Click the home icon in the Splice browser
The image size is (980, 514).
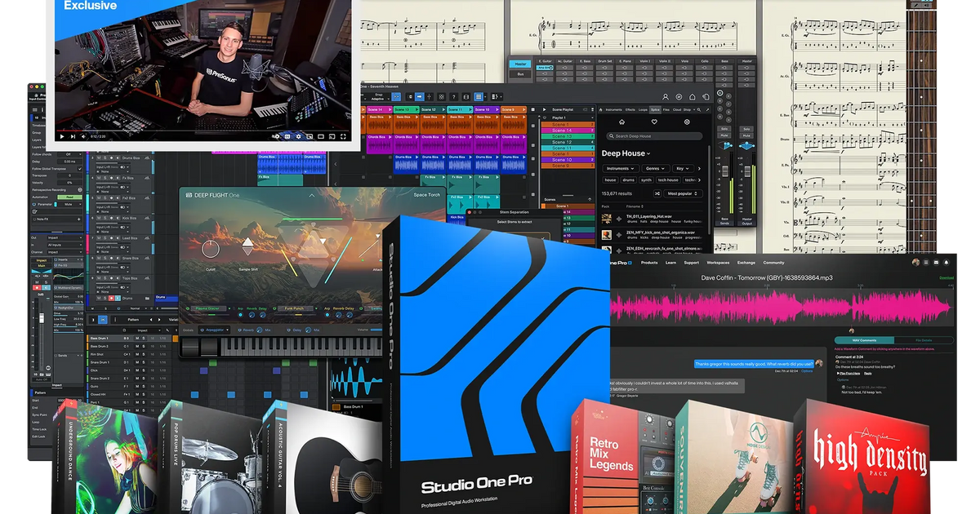621,122
